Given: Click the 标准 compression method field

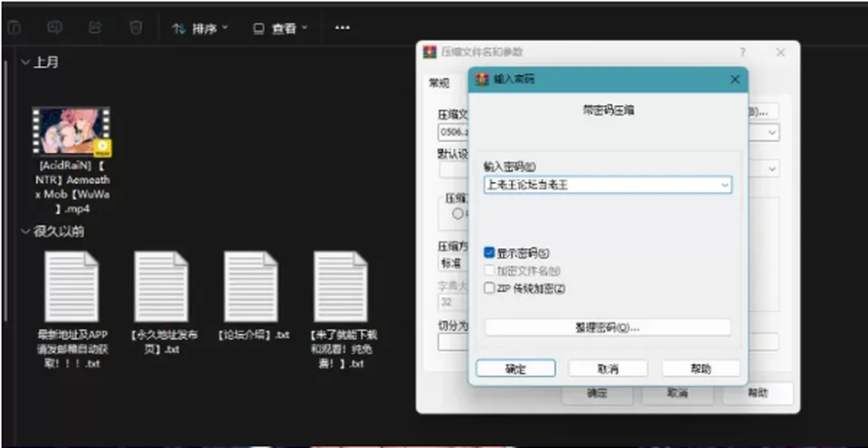Looking at the screenshot, I should 453,263.
